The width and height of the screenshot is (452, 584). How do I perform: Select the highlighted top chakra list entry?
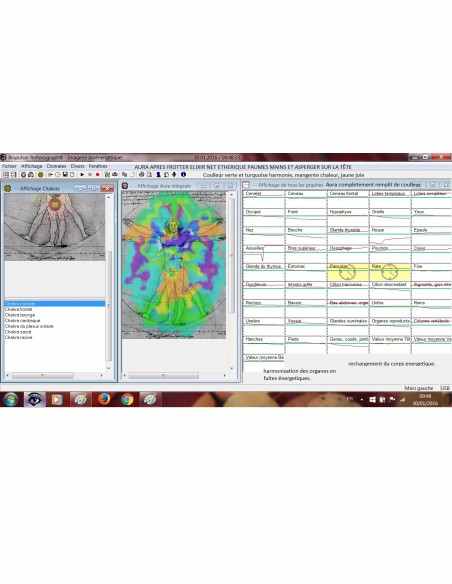[55, 304]
